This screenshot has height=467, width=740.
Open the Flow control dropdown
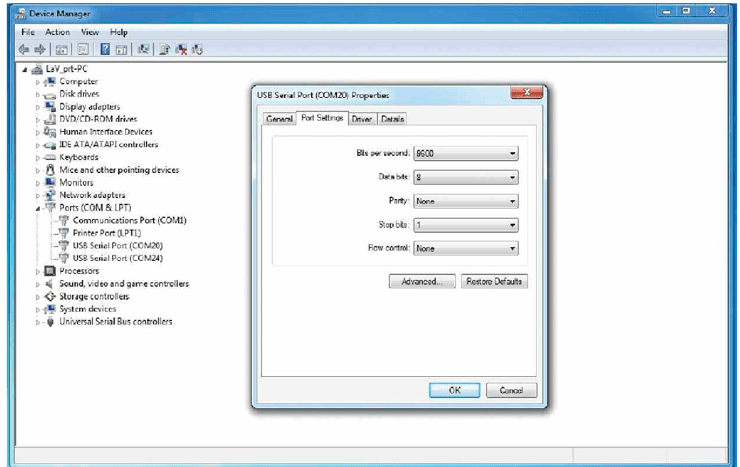click(465, 248)
